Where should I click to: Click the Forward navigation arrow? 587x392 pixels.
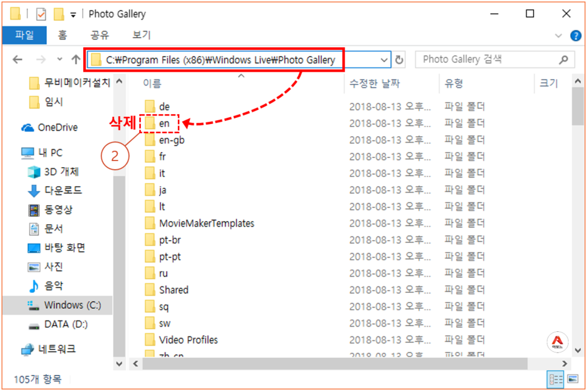[41, 60]
